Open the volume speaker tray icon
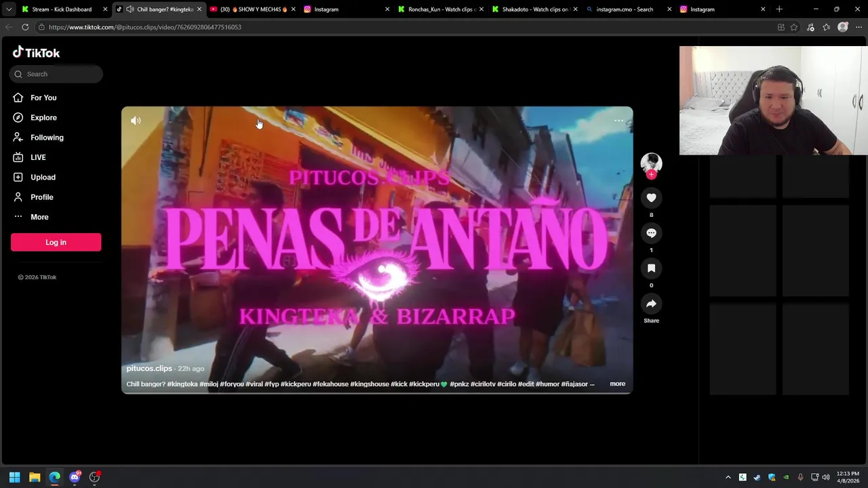868x488 pixels. pyautogui.click(x=826, y=477)
